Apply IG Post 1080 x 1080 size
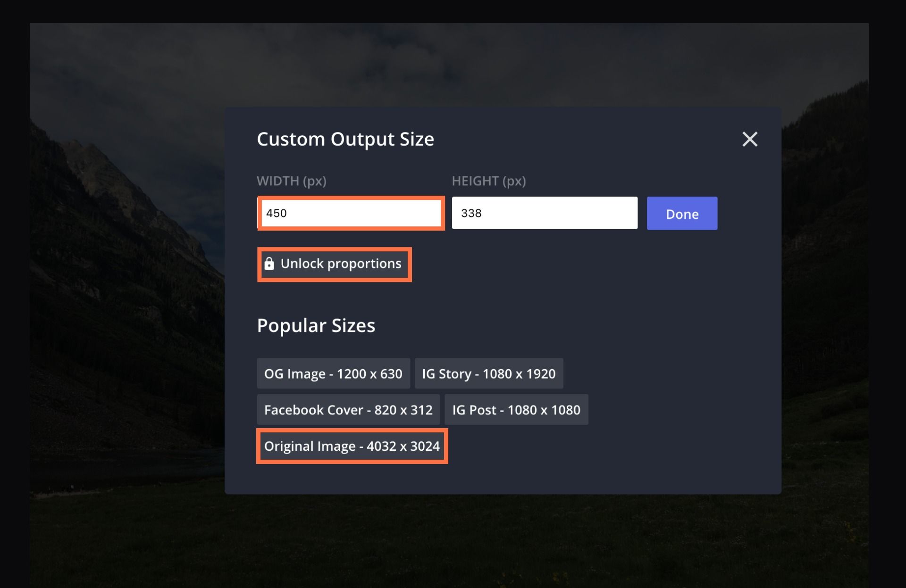Viewport: 906px width, 588px height. [516, 410]
